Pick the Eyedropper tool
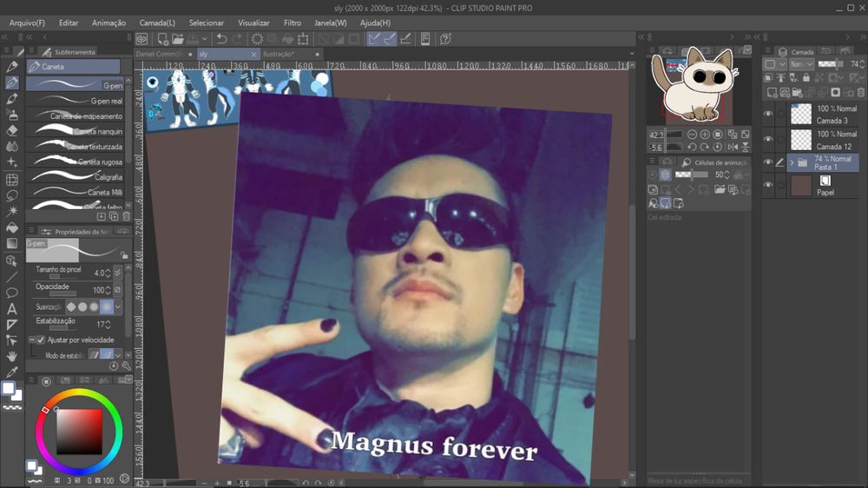This screenshot has height=488, width=868. (x=12, y=373)
